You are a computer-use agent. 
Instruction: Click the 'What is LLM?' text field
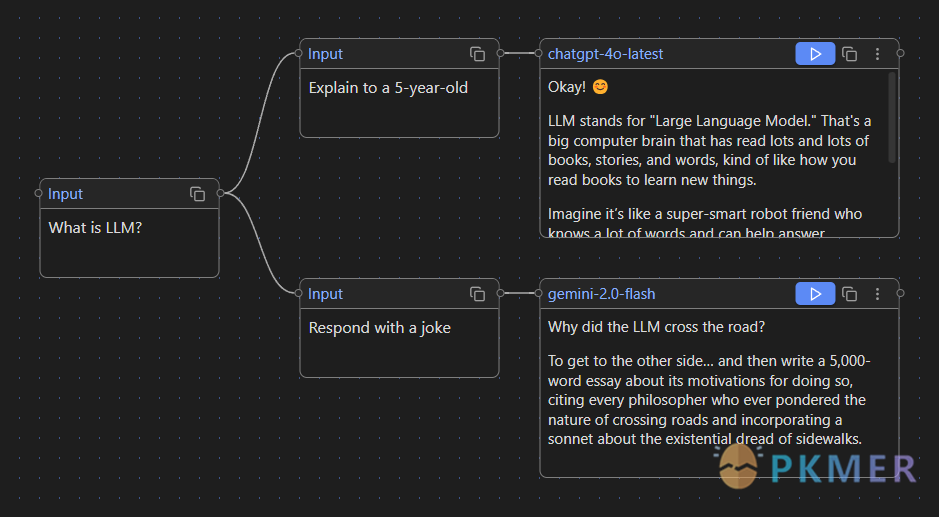point(128,240)
